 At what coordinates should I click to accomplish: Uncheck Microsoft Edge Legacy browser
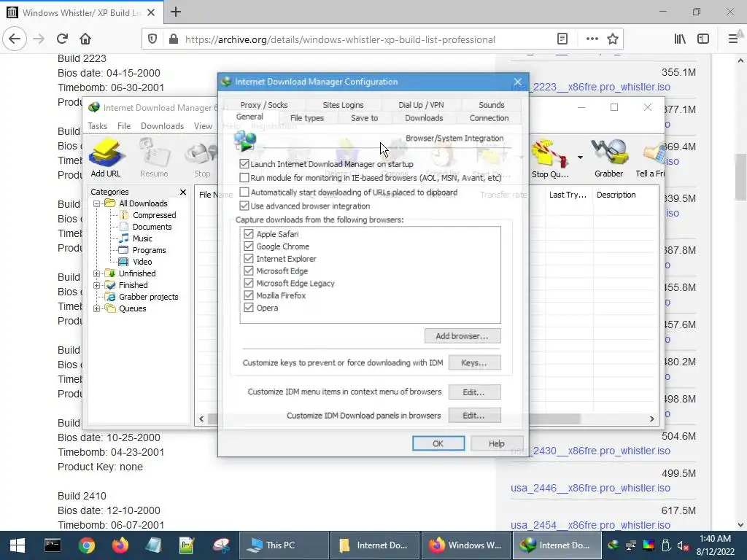click(x=248, y=283)
